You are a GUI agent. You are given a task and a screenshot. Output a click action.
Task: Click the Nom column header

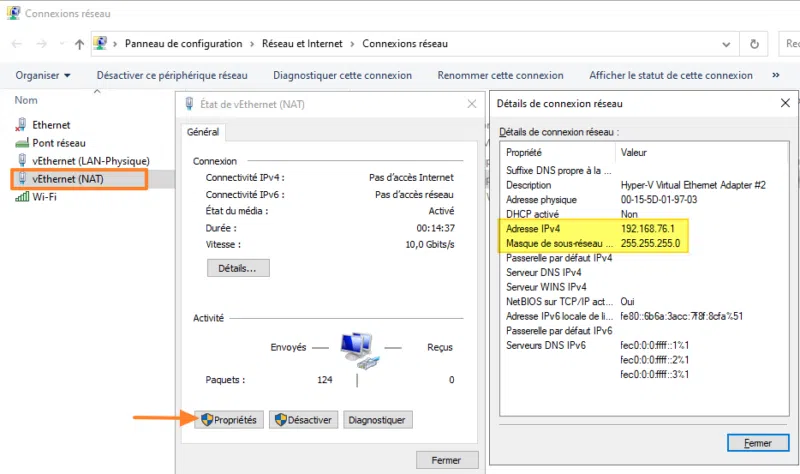tap(26, 100)
